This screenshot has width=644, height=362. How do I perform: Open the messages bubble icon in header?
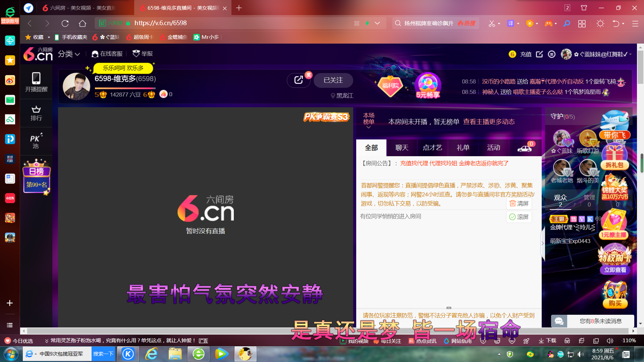tap(552, 54)
